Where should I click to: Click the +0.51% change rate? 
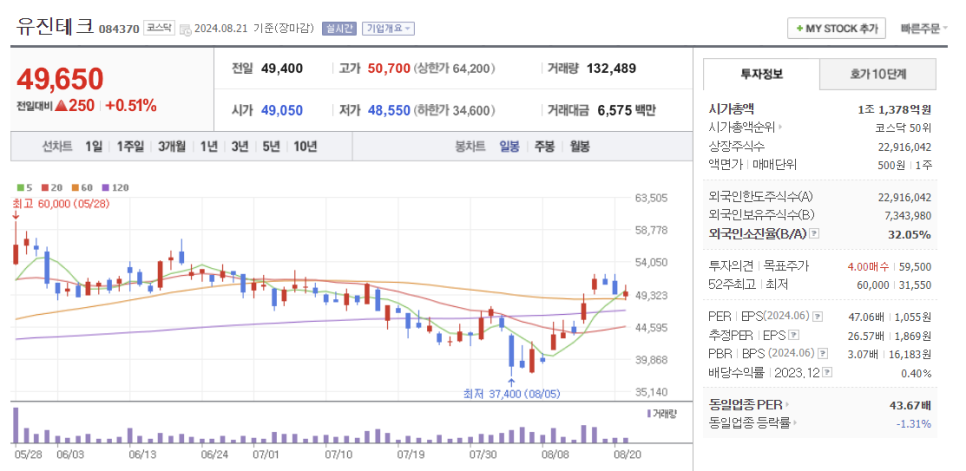[131, 105]
